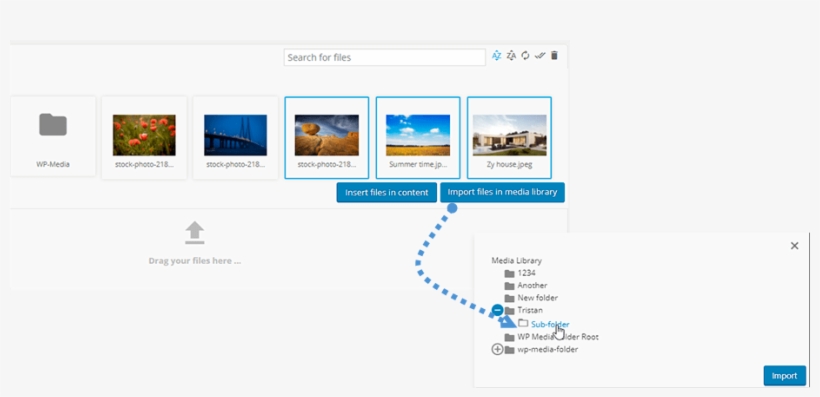
Task: Click the trash delete icon
Action: 554,55
